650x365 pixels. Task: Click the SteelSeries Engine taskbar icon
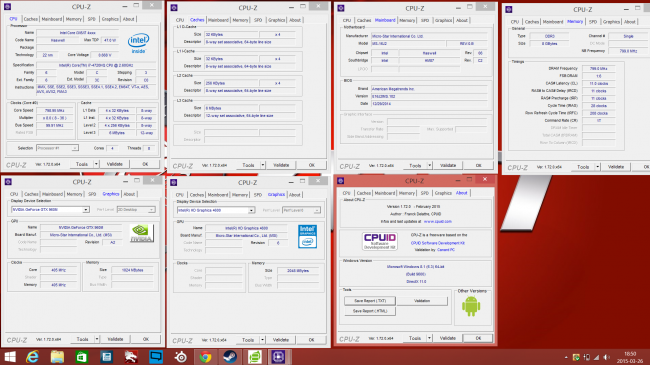pos(181,357)
